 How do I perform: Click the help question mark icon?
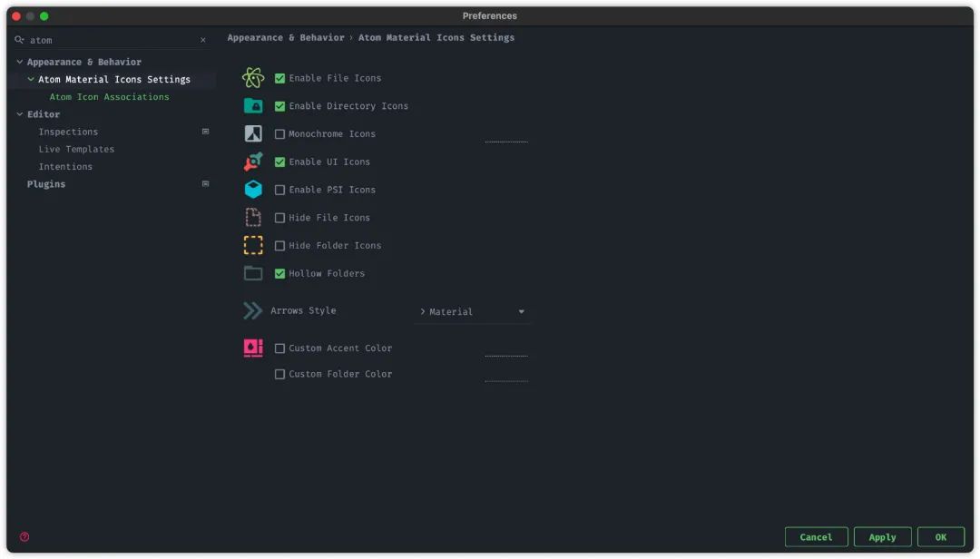pos(24,537)
